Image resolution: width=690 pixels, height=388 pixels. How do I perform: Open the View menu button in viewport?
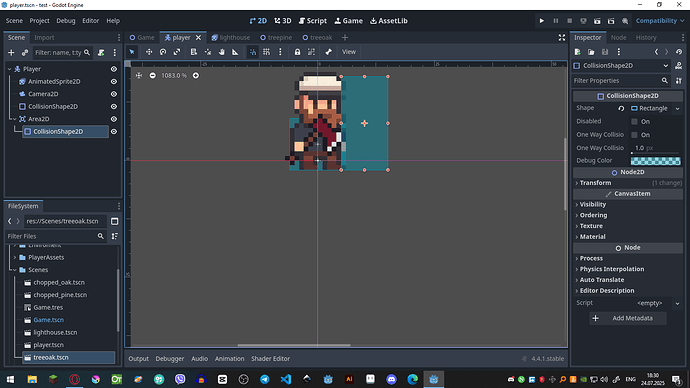(x=349, y=52)
